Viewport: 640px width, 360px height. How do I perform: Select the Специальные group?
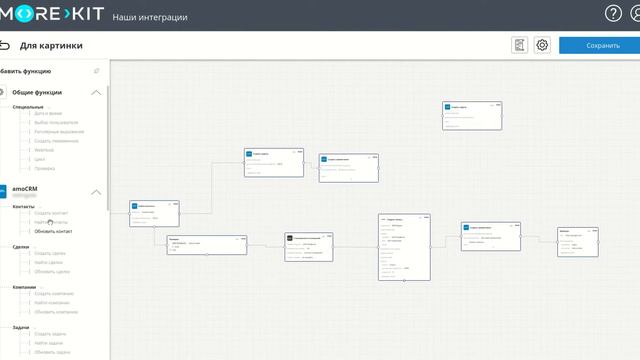point(28,107)
